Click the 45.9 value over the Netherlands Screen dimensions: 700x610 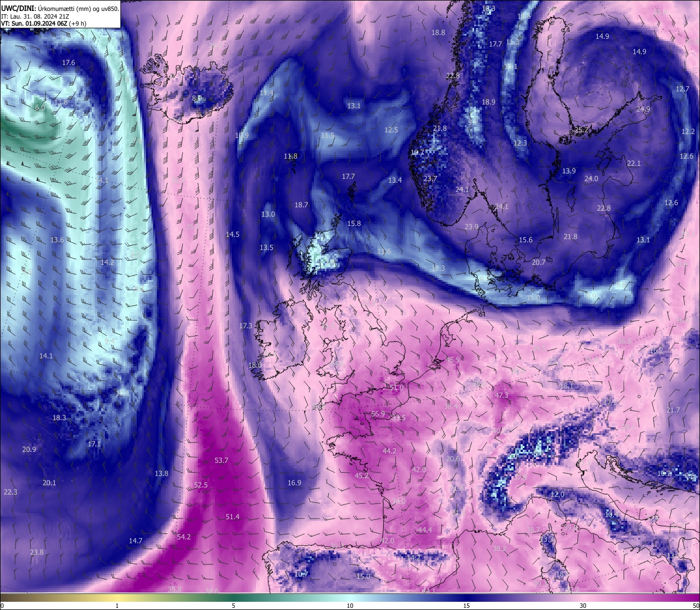pos(453,360)
